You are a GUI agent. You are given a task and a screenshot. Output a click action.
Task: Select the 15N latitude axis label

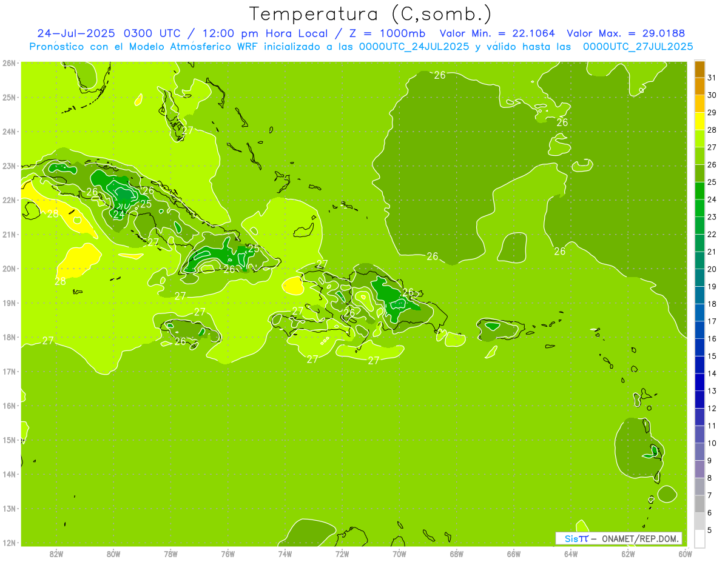[x=8, y=440]
